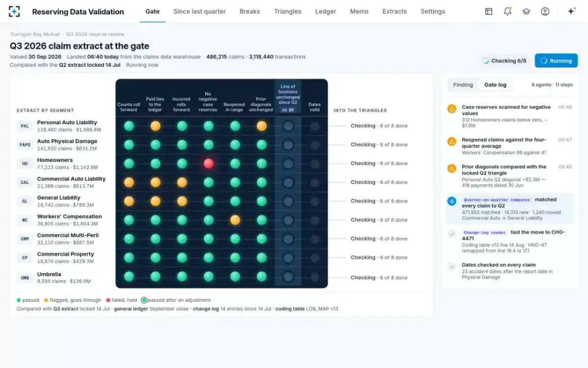
Task: Open Personal Auto Liability segment
Action: [x=67, y=123]
